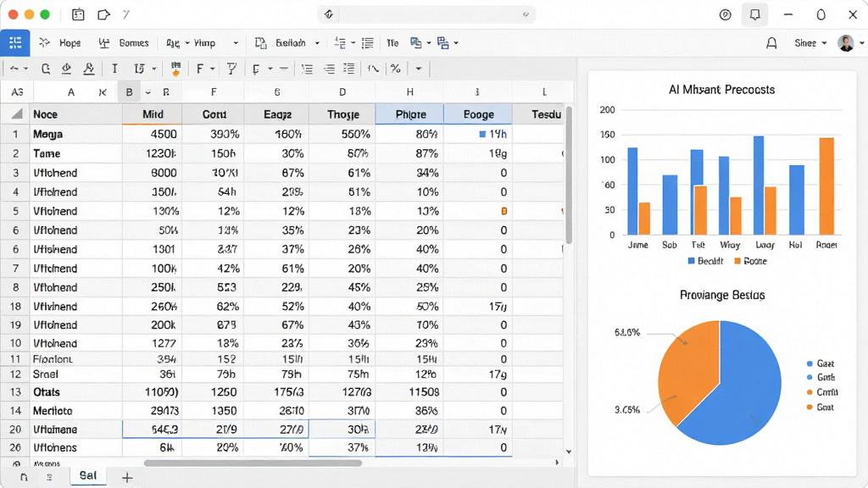
Task: Expand the address bar chevron
Action: (526, 14)
